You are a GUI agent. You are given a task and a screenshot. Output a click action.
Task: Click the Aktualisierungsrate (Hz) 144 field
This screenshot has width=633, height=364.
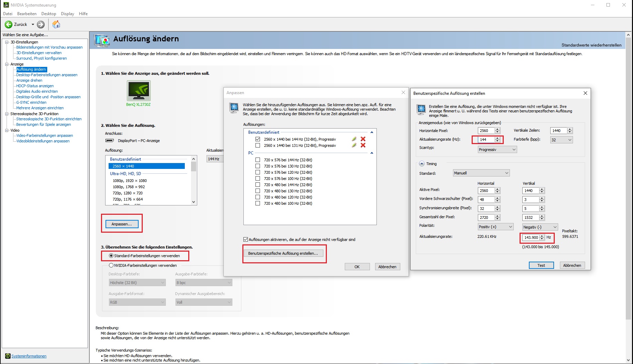(486, 140)
